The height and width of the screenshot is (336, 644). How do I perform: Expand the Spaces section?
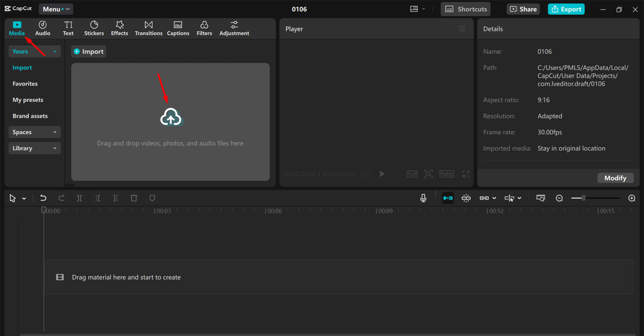(35, 132)
